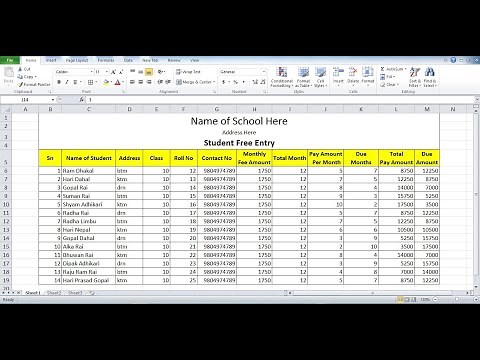Toggle Bold formatting
Viewport: 480px width, 360px height.
tap(59, 82)
